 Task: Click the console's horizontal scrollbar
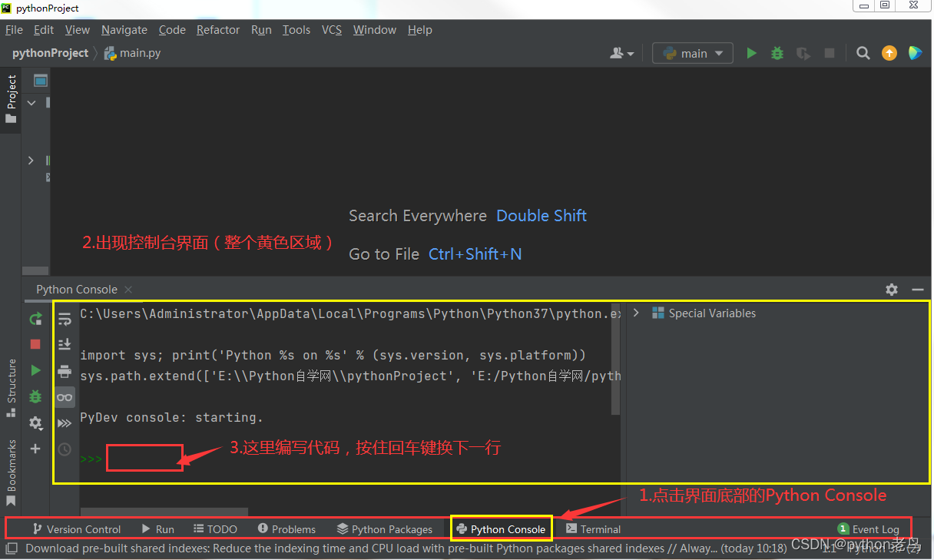(x=164, y=512)
